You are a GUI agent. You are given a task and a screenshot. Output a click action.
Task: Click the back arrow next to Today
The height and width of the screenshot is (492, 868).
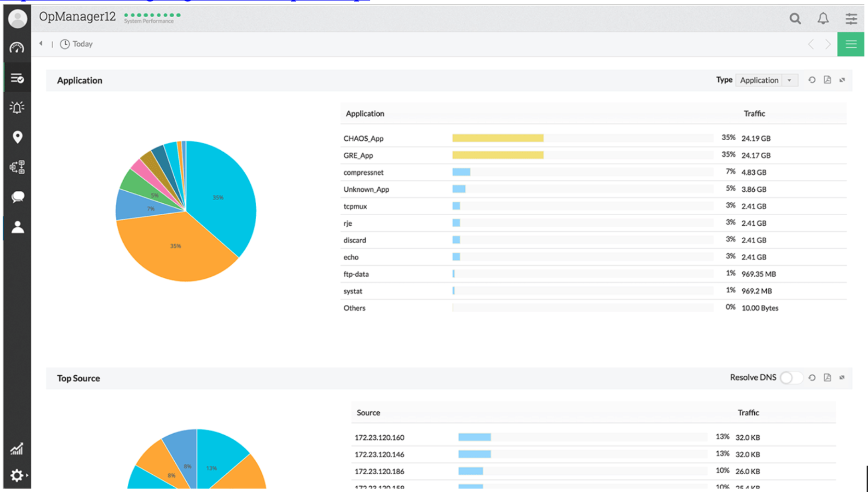click(41, 44)
